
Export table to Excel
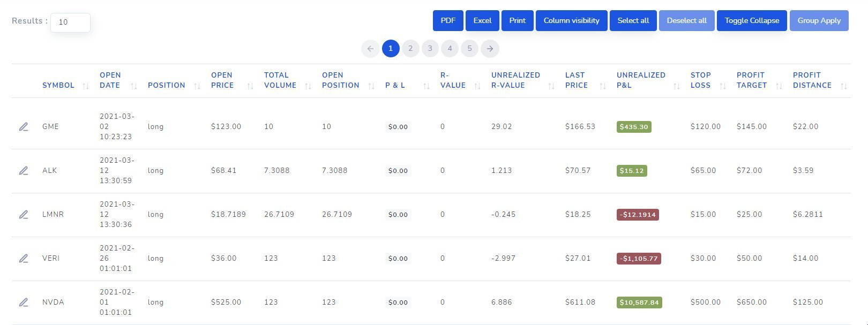(482, 20)
